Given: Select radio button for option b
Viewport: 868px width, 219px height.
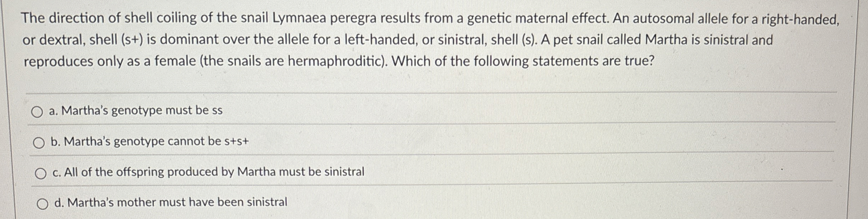Looking at the screenshot, I should pos(40,143).
